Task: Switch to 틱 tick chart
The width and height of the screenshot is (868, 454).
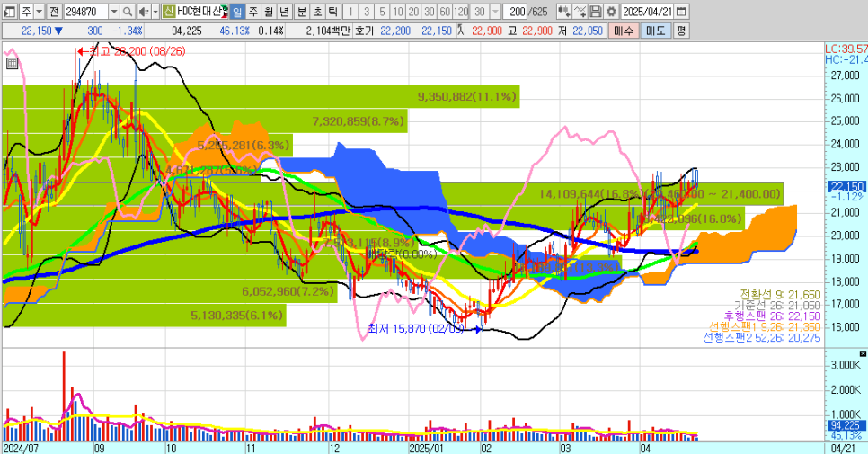Action: coord(332,11)
